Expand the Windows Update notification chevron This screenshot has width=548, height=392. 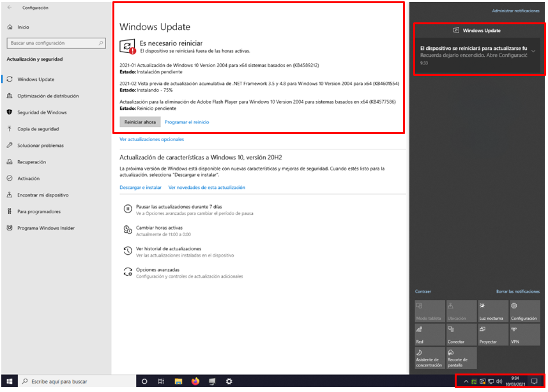point(533,51)
